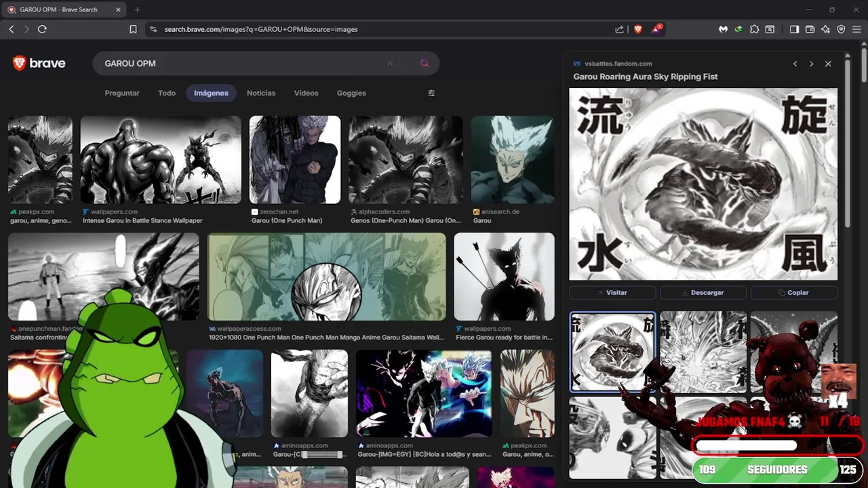Open aminoapps Garou-[C] white figure image
This screenshot has width=868, height=488.
pyautogui.click(x=309, y=393)
